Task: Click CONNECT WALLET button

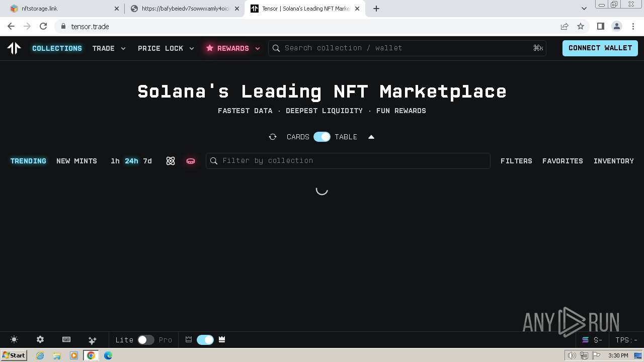Action: pos(600,48)
